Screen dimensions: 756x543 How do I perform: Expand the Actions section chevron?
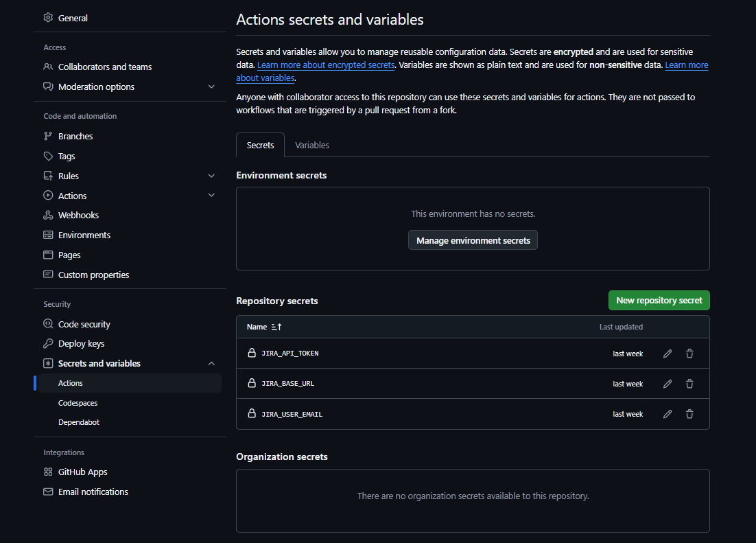[211, 195]
